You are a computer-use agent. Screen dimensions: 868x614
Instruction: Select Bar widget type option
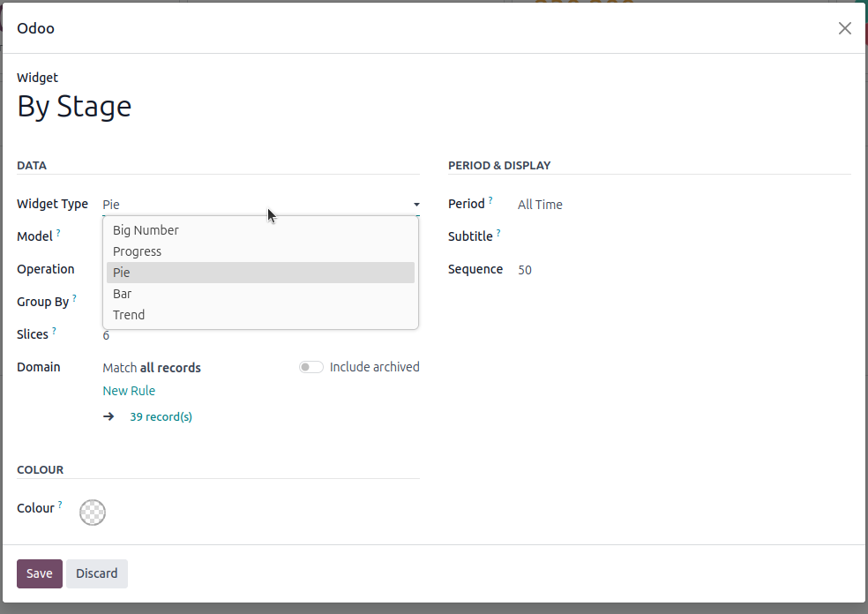coord(260,294)
